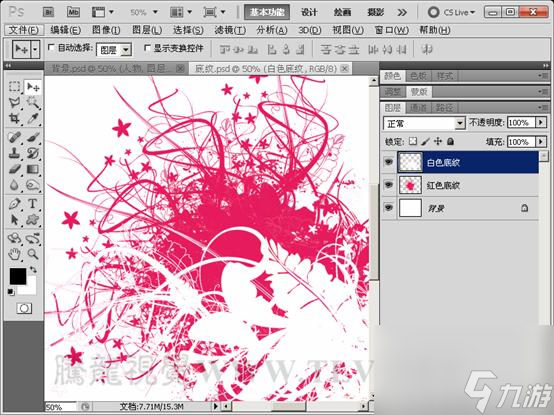Viewport: 554px width, 415px height.
Task: Open the 图层(L) menu
Action: point(147,30)
